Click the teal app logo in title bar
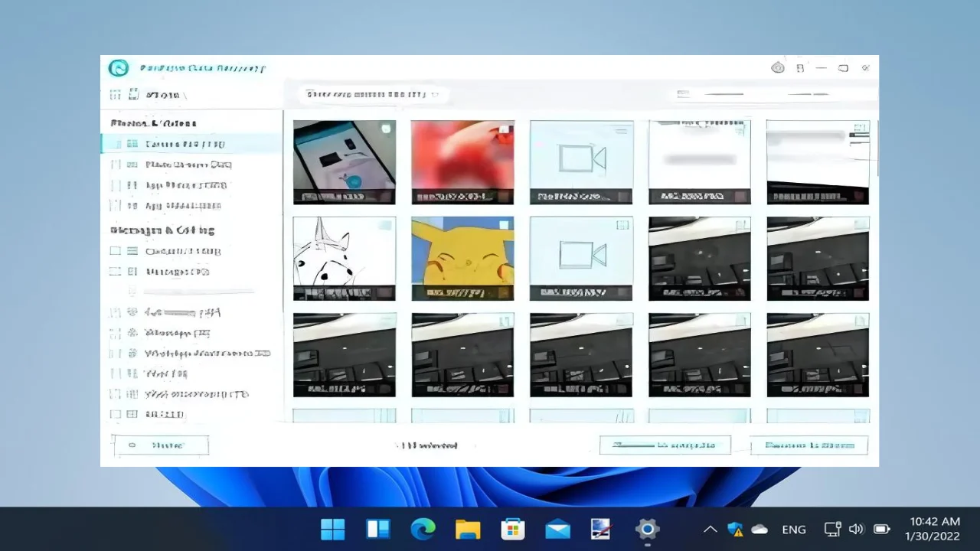The height and width of the screenshot is (551, 980). tap(118, 68)
